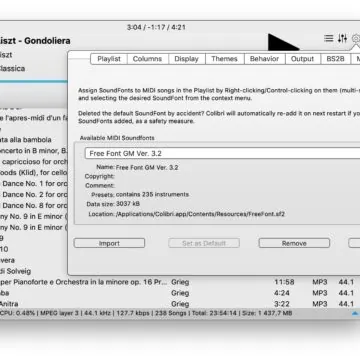Click the blue arrow in status bar

355,313
